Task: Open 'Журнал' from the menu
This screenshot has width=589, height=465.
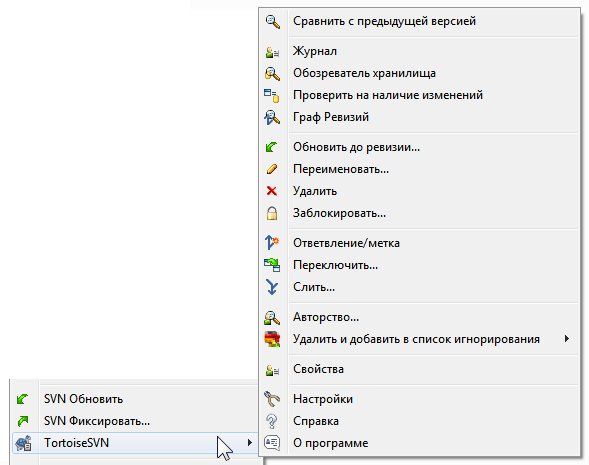Action: pos(419,51)
